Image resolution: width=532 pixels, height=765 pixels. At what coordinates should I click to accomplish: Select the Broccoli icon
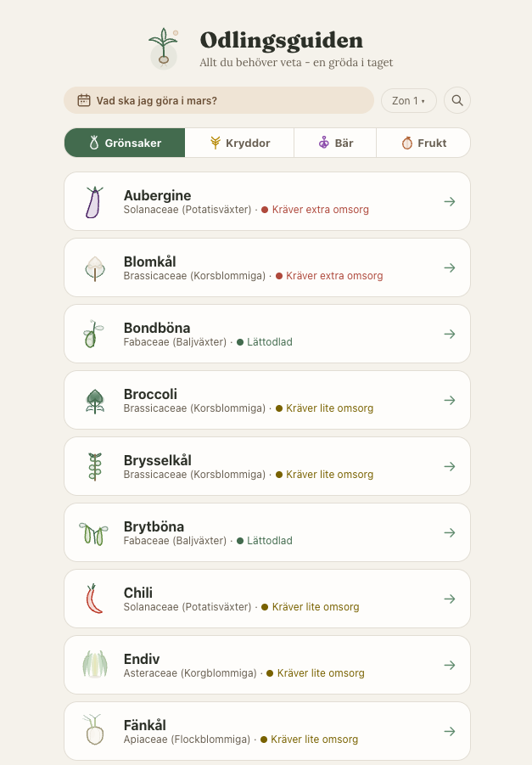pos(96,400)
